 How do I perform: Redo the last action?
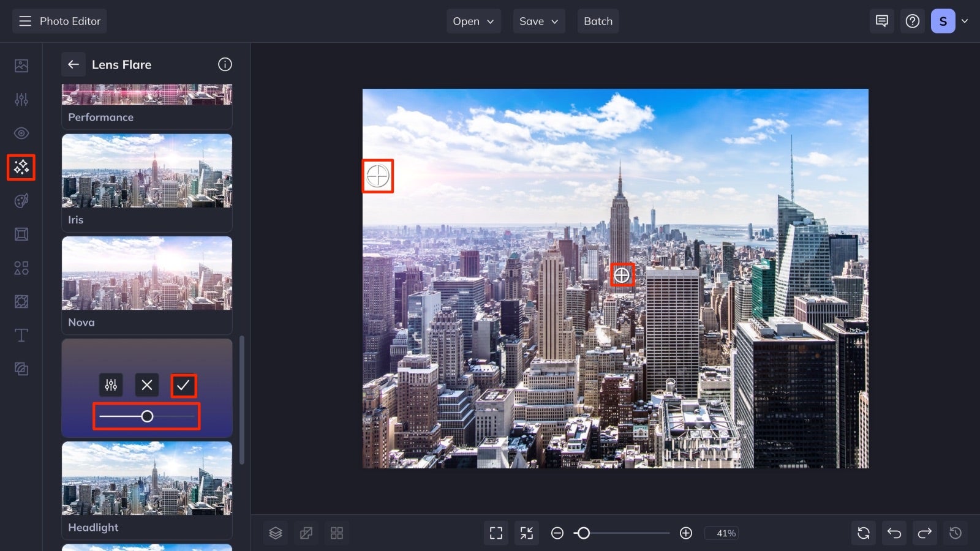[x=924, y=533]
